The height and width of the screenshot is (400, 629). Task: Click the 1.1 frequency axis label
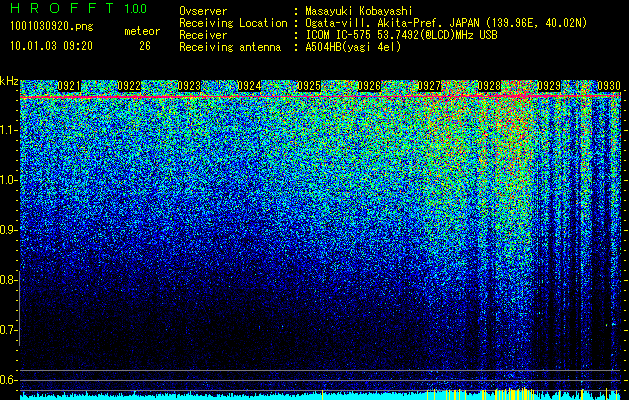pos(8,130)
